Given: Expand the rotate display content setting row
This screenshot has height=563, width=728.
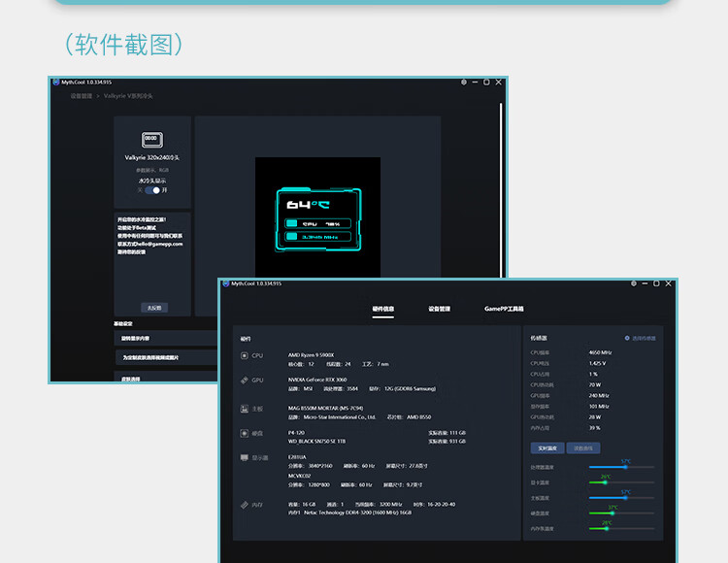Looking at the screenshot, I should pyautogui.click(x=166, y=339).
